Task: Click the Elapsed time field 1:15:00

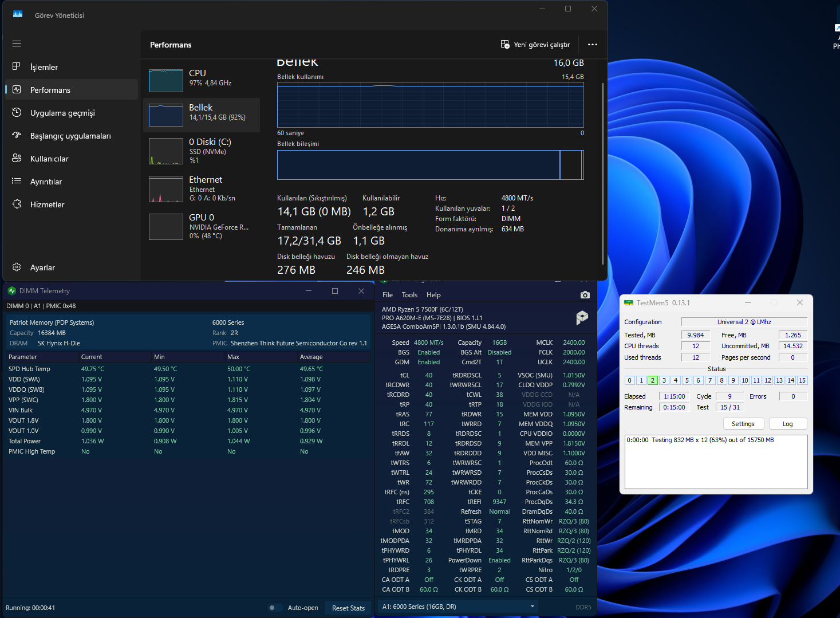Action: pyautogui.click(x=675, y=396)
